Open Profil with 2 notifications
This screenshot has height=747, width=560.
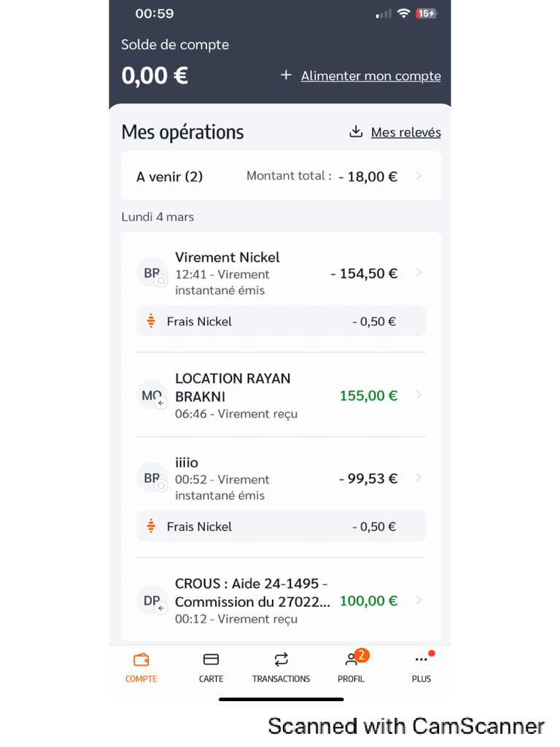(351, 660)
